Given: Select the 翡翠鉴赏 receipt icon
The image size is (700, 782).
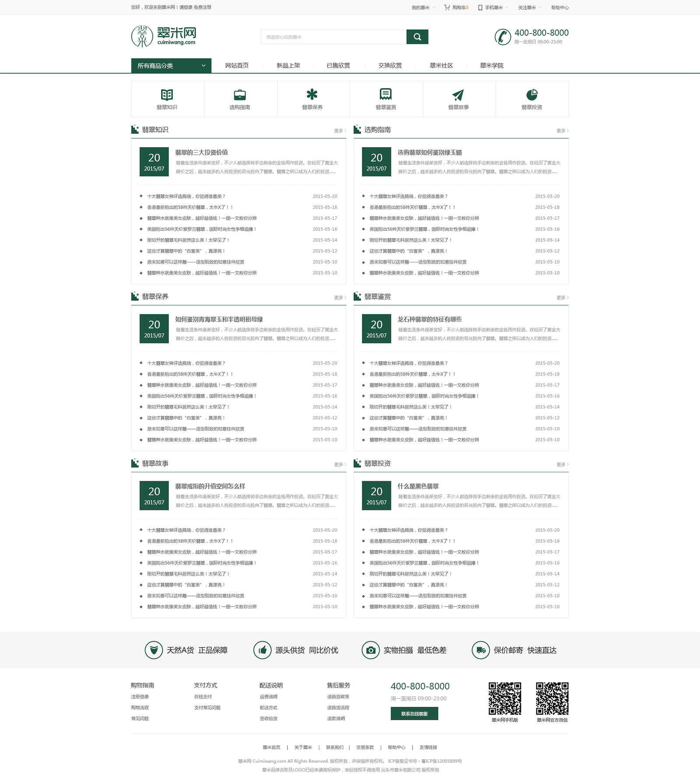Looking at the screenshot, I should pos(385,95).
